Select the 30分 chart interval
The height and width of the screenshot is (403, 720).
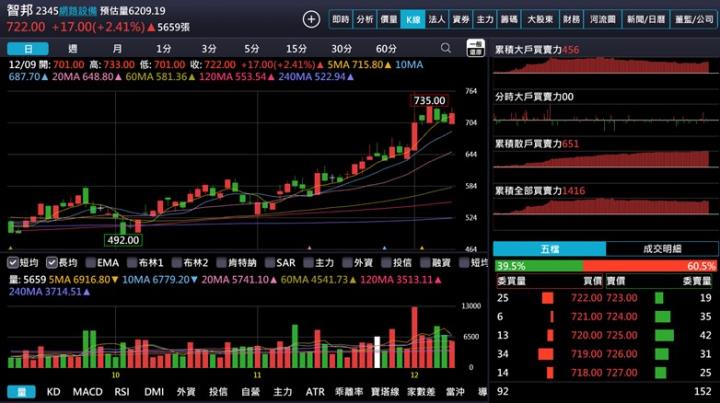341,49
